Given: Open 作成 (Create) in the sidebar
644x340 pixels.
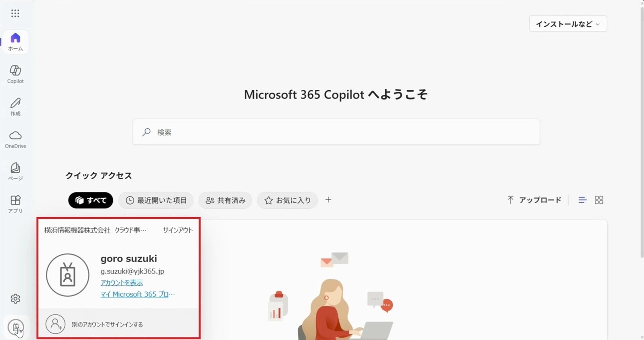Looking at the screenshot, I should pyautogui.click(x=15, y=107).
